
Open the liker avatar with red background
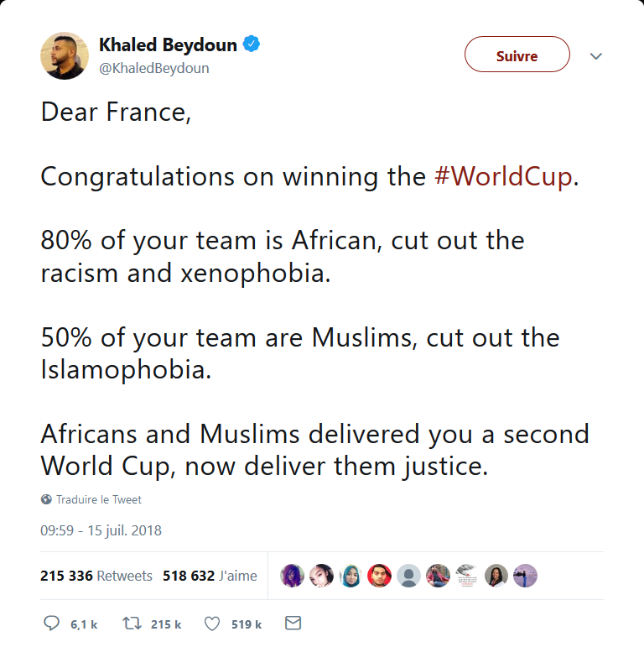point(379,576)
